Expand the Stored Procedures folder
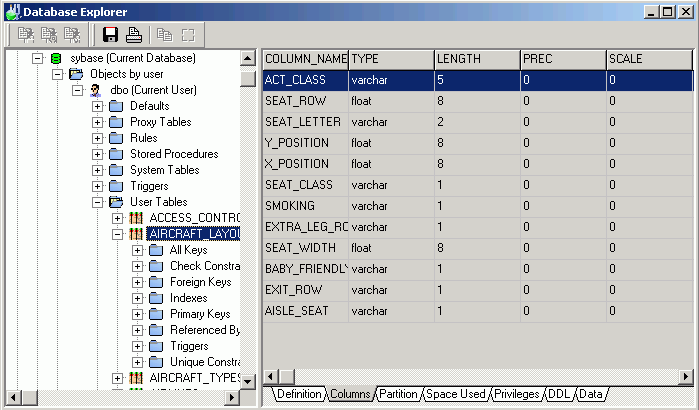 [98, 155]
